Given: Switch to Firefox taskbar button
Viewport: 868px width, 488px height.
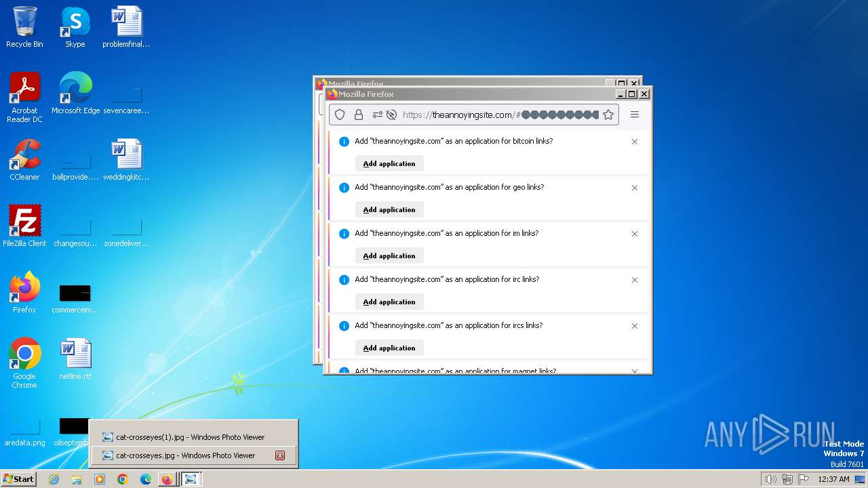Looking at the screenshot, I should click(167, 479).
